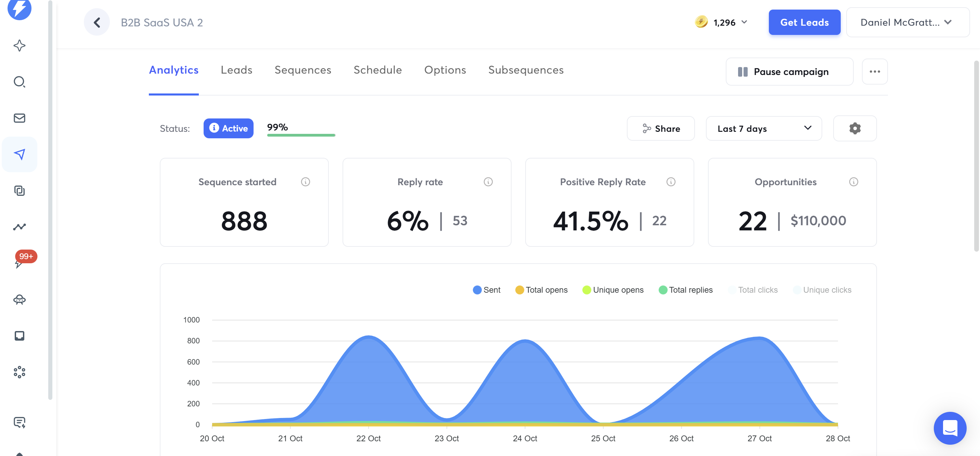Image resolution: width=980 pixels, height=456 pixels.
Task: Go back with the left chevron button
Action: pyautogui.click(x=97, y=23)
